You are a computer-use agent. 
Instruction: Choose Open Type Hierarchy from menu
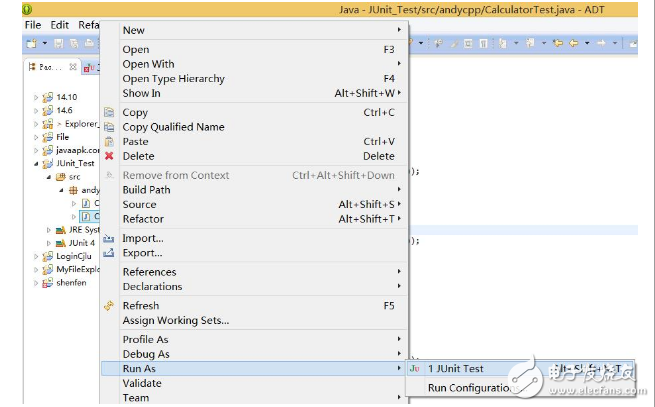(x=173, y=78)
